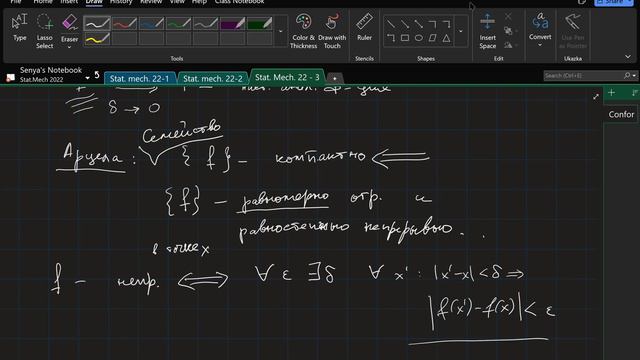
Task: Select the double arrow line shape
Action: (x=419, y=24)
